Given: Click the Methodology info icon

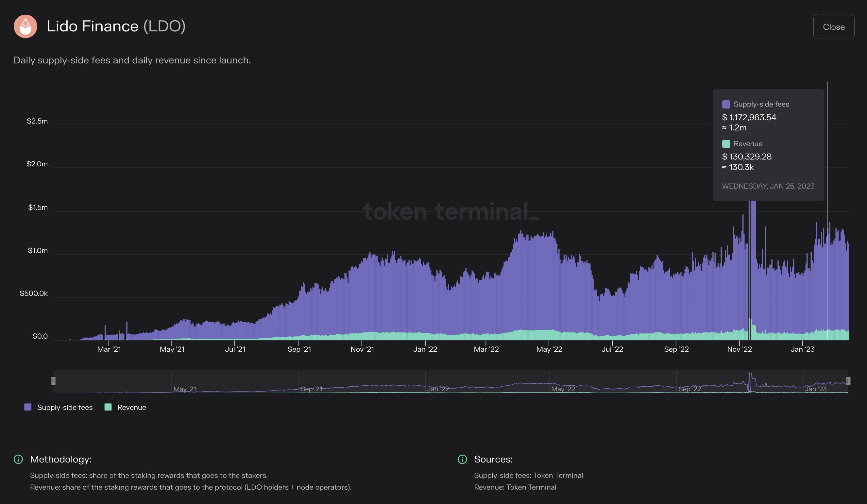Looking at the screenshot, I should point(18,459).
